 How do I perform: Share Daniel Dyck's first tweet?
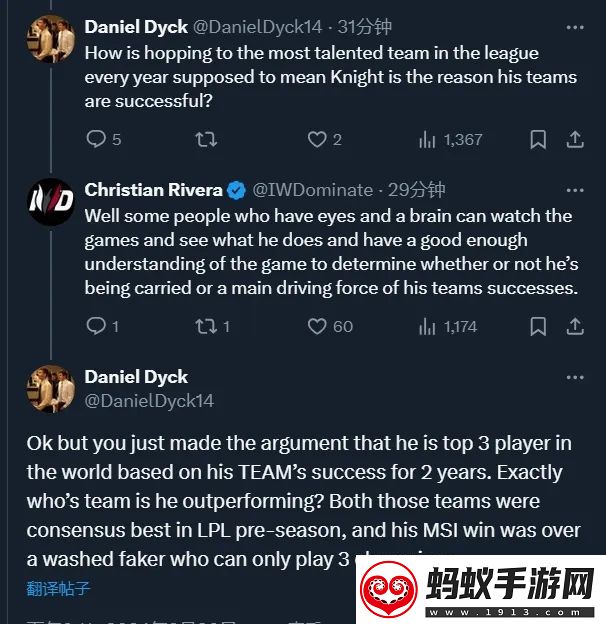pos(575,140)
